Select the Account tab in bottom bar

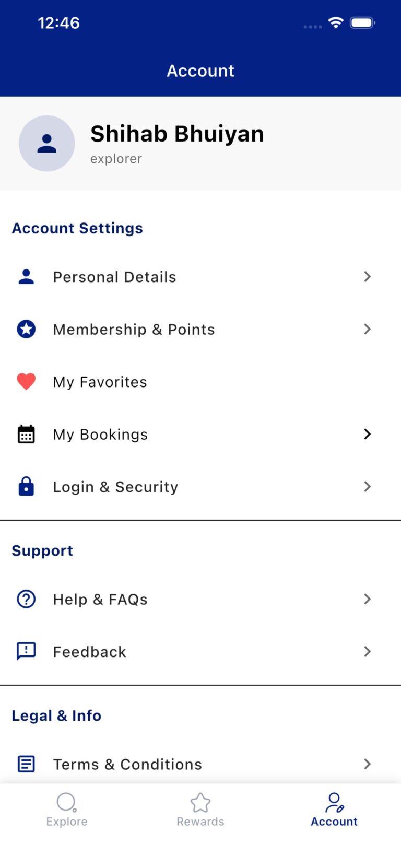pos(334,810)
